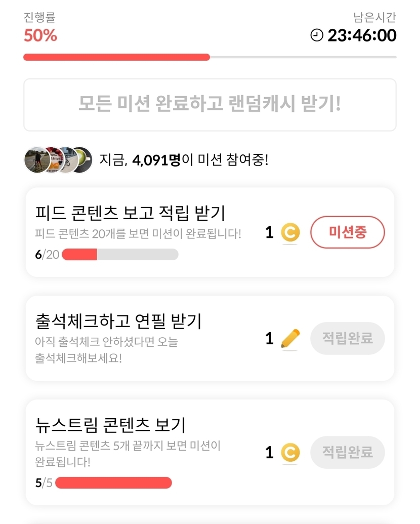Tap the clock icon beside remaining time
The image size is (420, 524).
pos(317,35)
